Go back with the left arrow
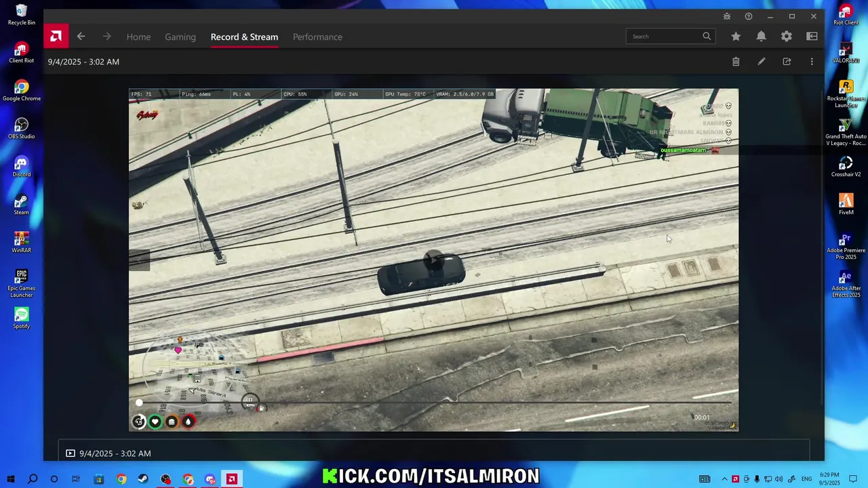This screenshot has height=488, width=868. point(81,37)
